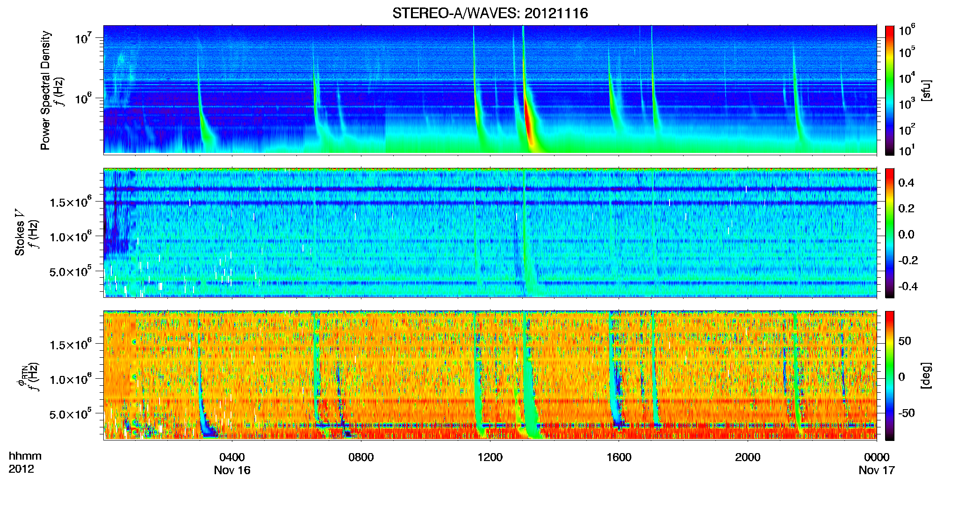Click the year 2012 label
The height and width of the screenshot is (505, 980).
pos(22,469)
